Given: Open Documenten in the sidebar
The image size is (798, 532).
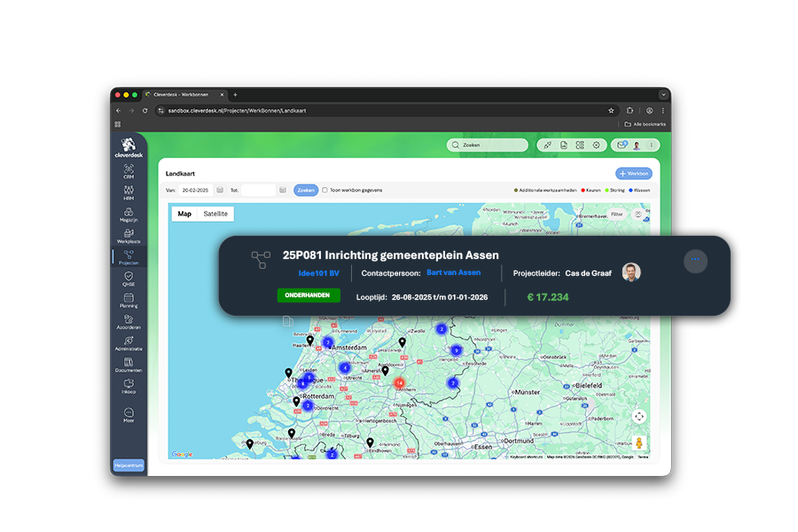Looking at the screenshot, I should 129,364.
